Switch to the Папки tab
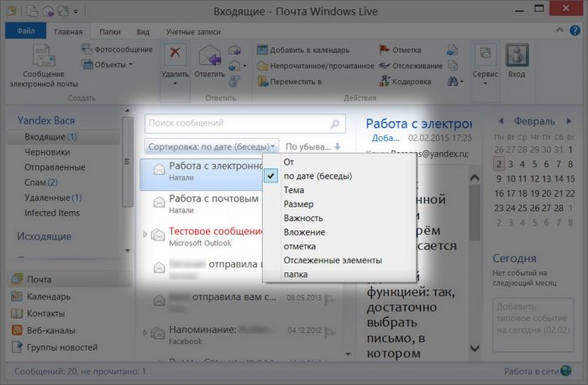 (110, 32)
